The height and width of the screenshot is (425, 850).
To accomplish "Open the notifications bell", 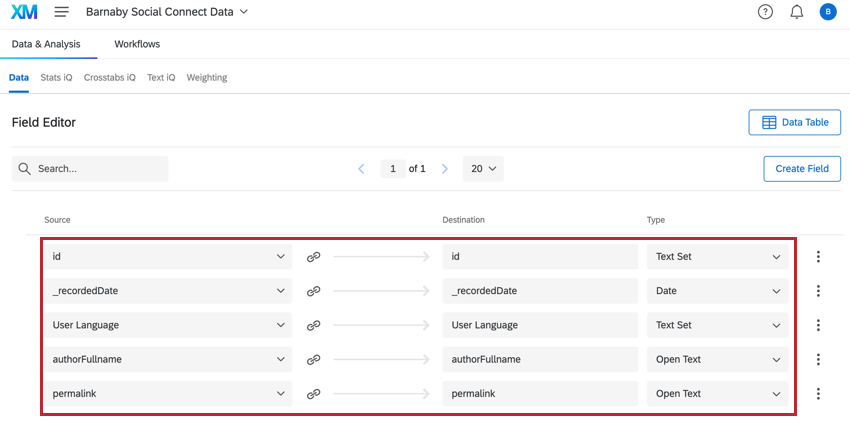I will pos(796,12).
